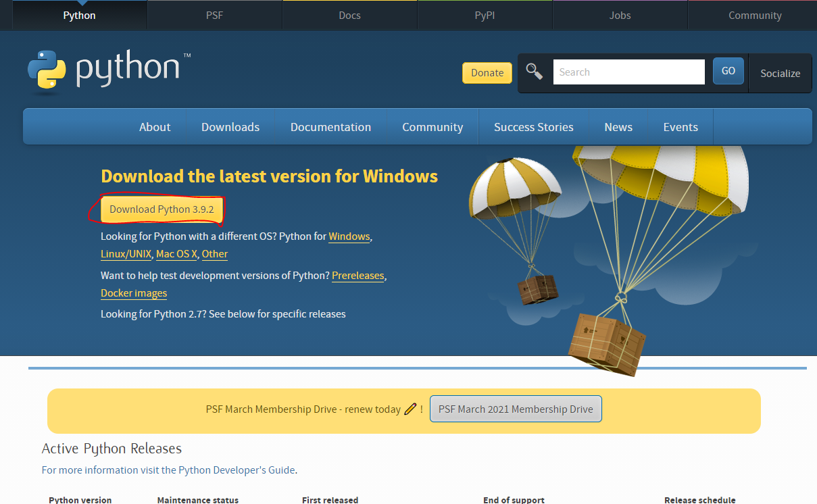Open the About navigation menu

tap(155, 127)
